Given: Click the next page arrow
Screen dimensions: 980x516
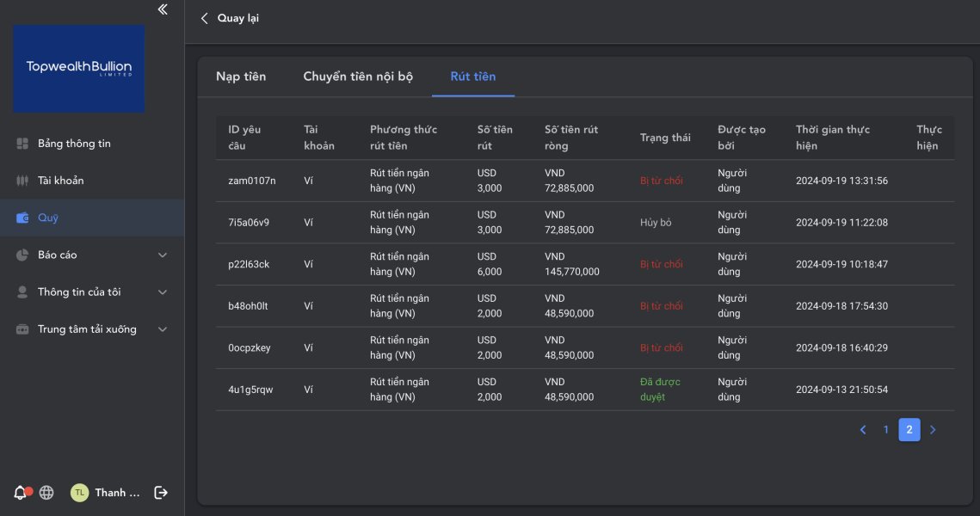Looking at the screenshot, I should point(933,430).
